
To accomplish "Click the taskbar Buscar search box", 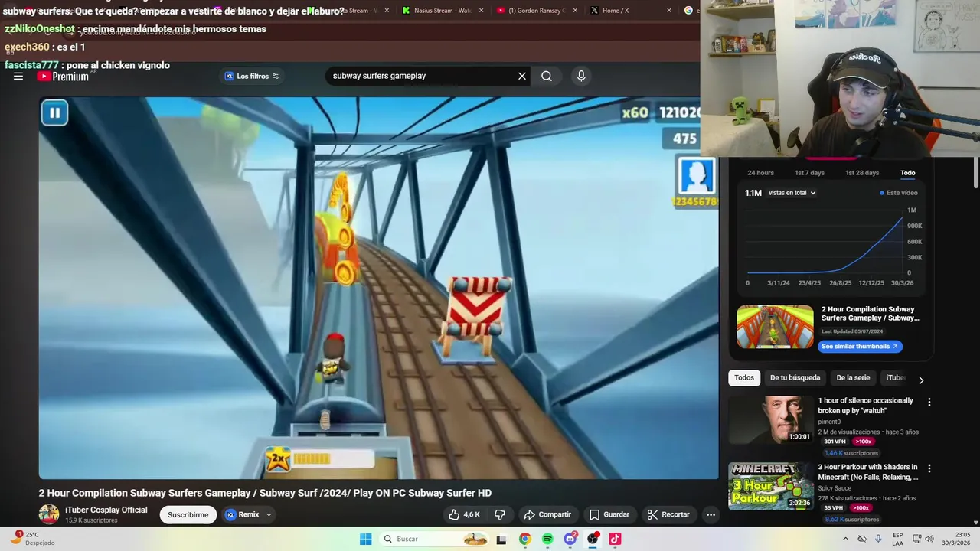I will pos(434,539).
